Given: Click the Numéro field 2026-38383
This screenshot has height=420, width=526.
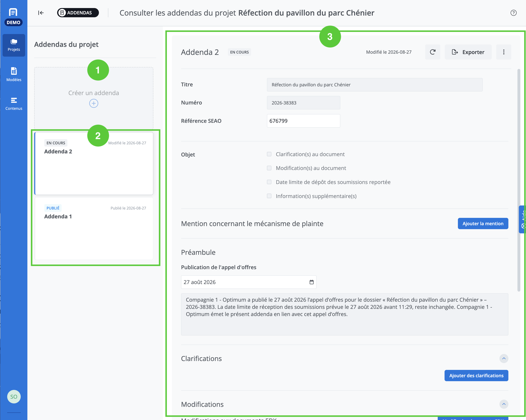Looking at the screenshot, I should pos(303,103).
